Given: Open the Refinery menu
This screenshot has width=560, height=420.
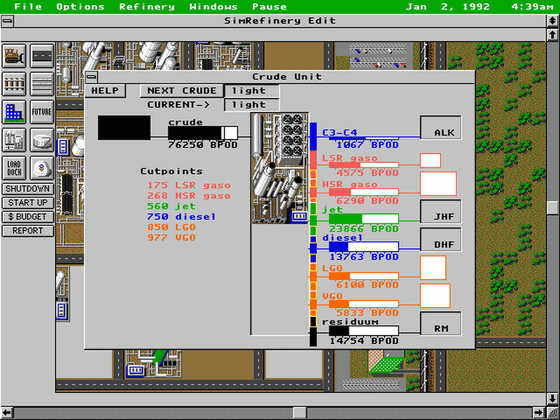Looking at the screenshot, I should (x=147, y=7).
